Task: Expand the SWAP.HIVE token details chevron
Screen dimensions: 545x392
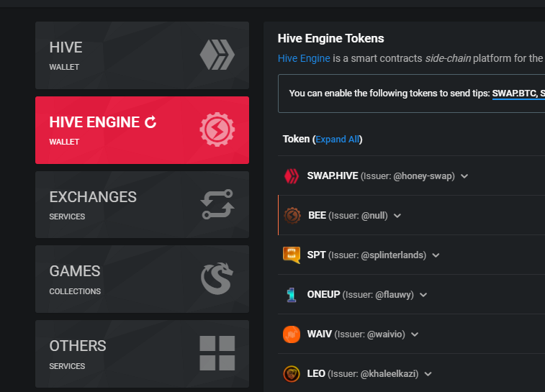Action: 464,176
